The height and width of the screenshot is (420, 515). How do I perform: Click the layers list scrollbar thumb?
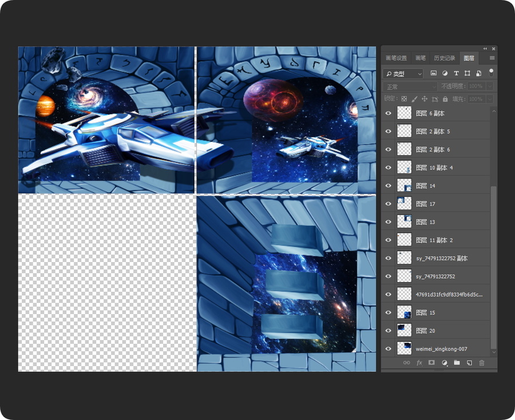pos(493,268)
